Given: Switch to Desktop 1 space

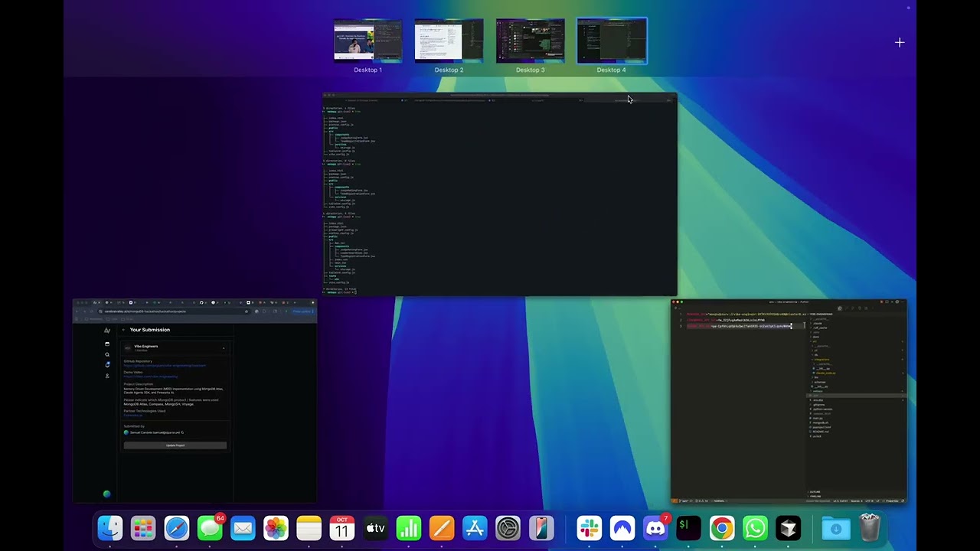Looking at the screenshot, I should [367, 41].
